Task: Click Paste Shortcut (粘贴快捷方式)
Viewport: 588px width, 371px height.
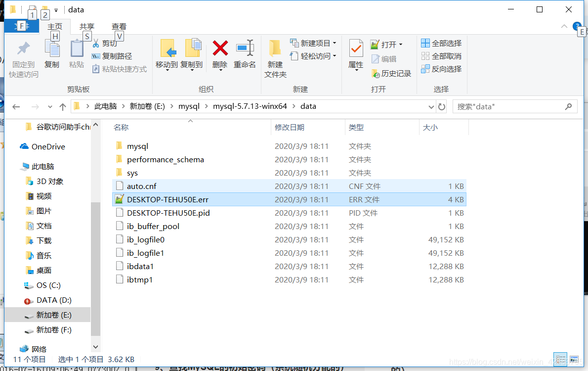Action: pyautogui.click(x=119, y=69)
